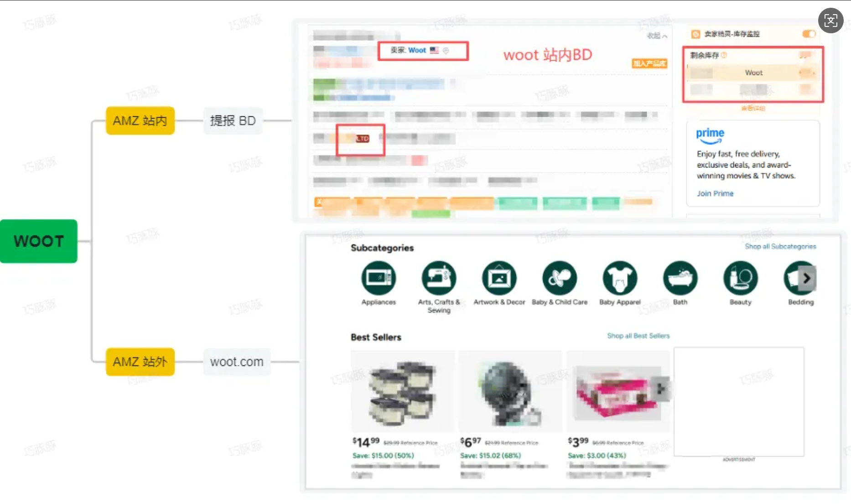Select the AMZ 站外 node

(140, 362)
